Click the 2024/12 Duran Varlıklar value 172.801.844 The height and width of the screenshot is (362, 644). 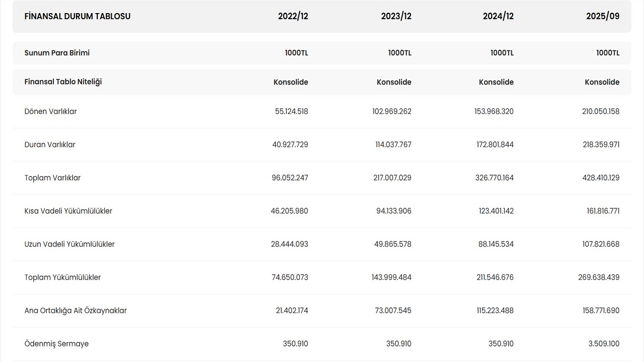(494, 145)
